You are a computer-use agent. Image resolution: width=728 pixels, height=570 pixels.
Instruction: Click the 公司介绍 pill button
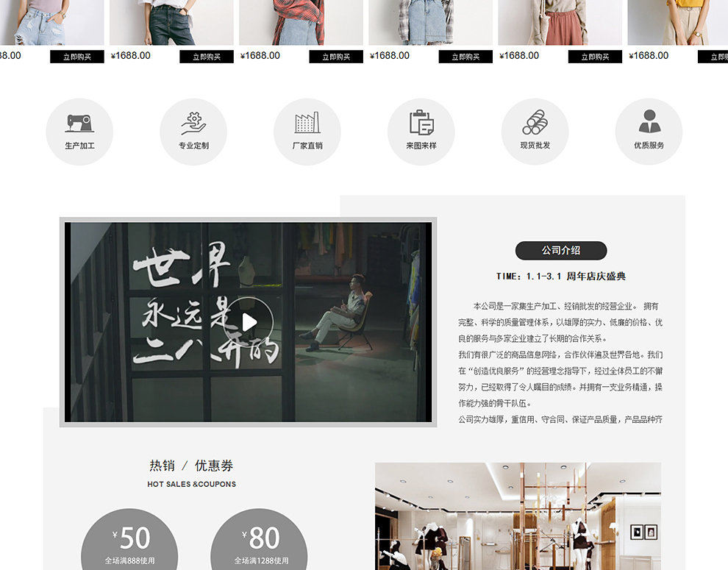pyautogui.click(x=561, y=250)
